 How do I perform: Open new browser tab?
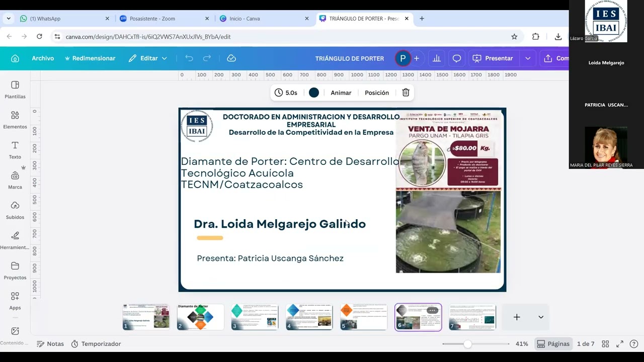click(x=422, y=19)
